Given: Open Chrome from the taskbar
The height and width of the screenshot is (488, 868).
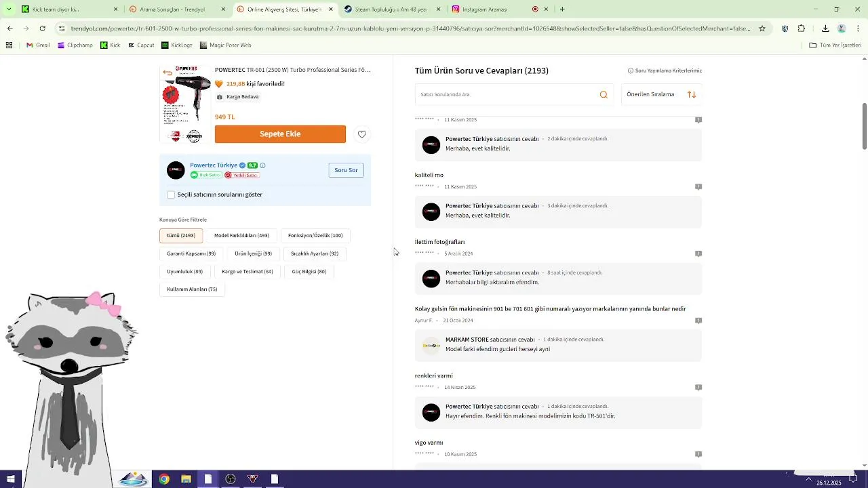Looking at the screenshot, I should click(164, 479).
